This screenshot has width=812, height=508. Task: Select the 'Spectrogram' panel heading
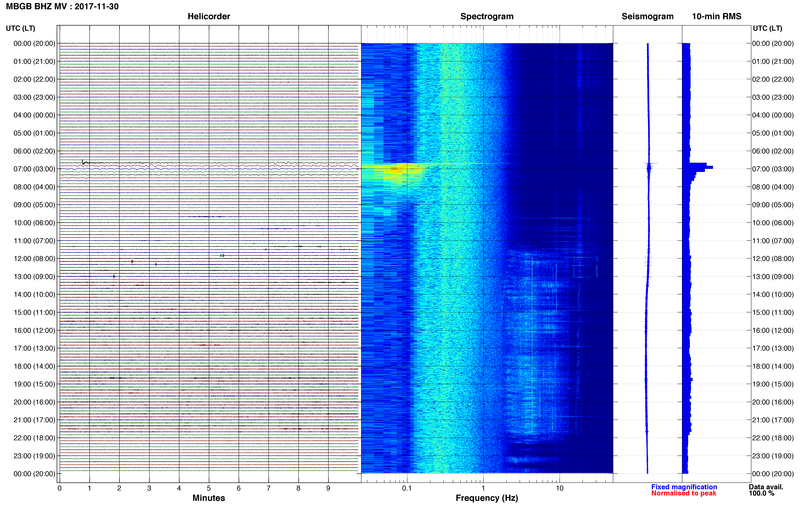tap(487, 16)
